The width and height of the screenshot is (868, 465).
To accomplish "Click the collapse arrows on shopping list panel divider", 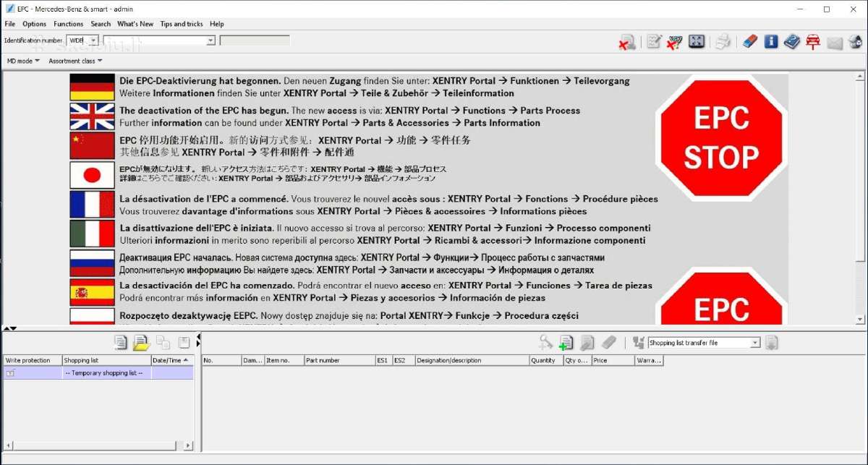I will click(198, 338).
